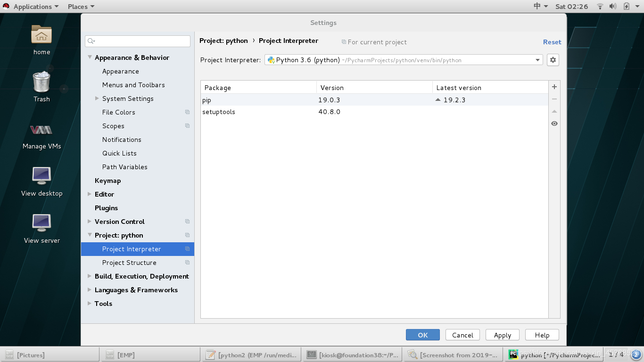Click the copy icon beside Project Structure
This screenshot has width=644, height=362.
(187, 263)
